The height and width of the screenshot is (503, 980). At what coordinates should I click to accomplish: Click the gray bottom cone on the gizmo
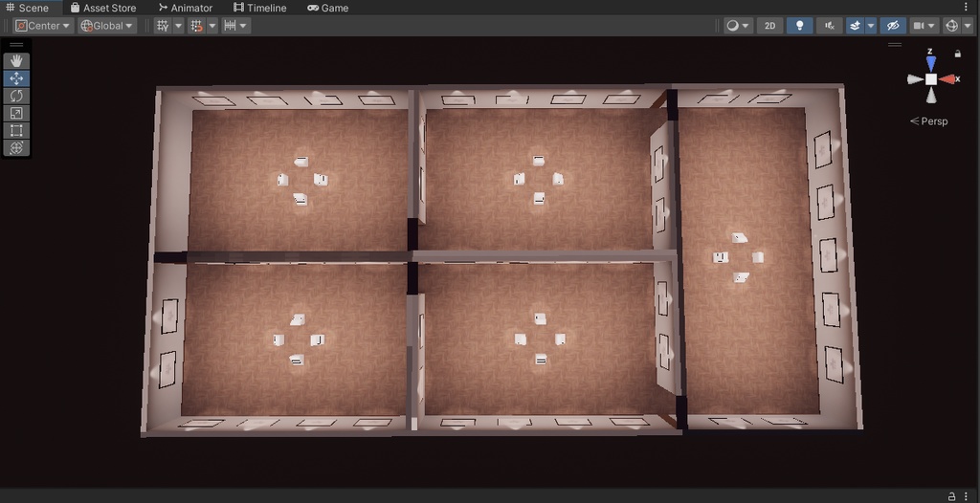pos(931,95)
